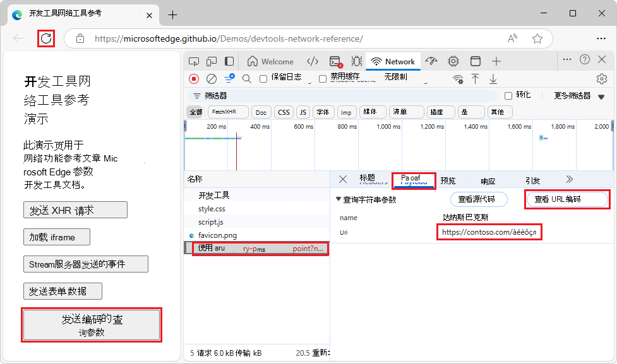
Task: Open the Console drawer icon with red badge
Action: coord(335,61)
